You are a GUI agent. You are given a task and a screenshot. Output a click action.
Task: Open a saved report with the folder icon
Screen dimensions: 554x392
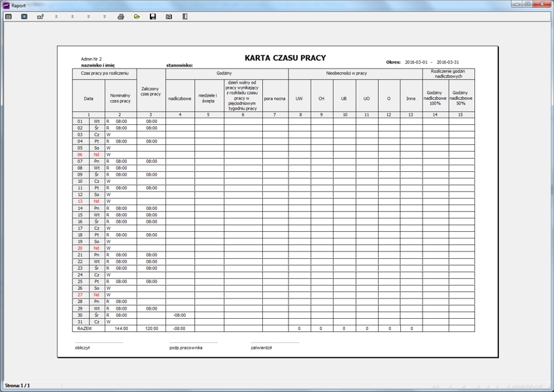point(137,16)
